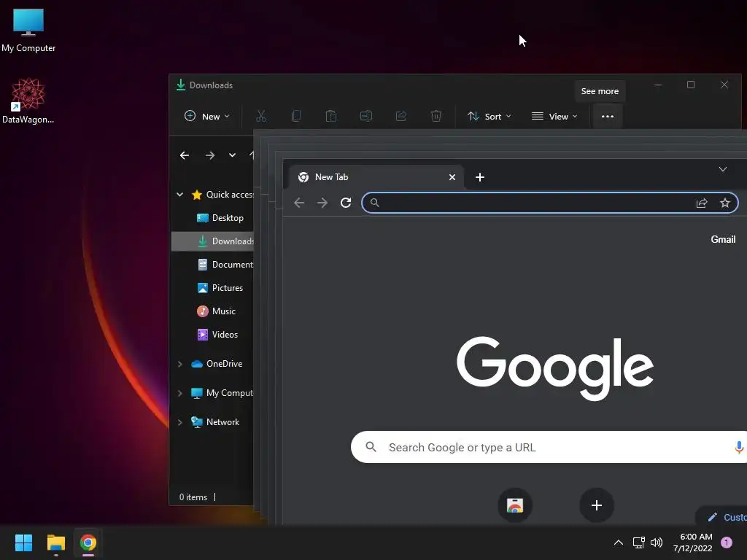Expand the My Computer tree node
Image resolution: width=747 pixels, height=560 pixels.
179,393
